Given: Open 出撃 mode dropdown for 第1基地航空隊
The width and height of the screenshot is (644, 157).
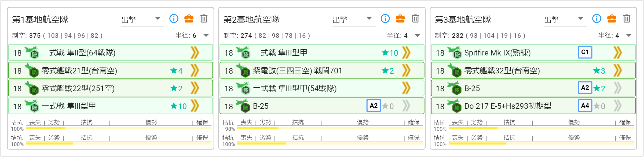Looking at the screenshot, I should tap(142, 20).
